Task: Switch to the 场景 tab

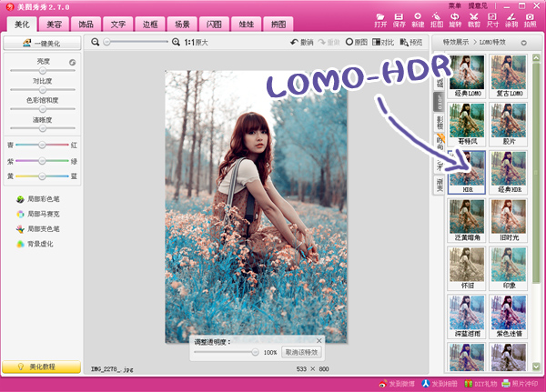Action: click(182, 25)
